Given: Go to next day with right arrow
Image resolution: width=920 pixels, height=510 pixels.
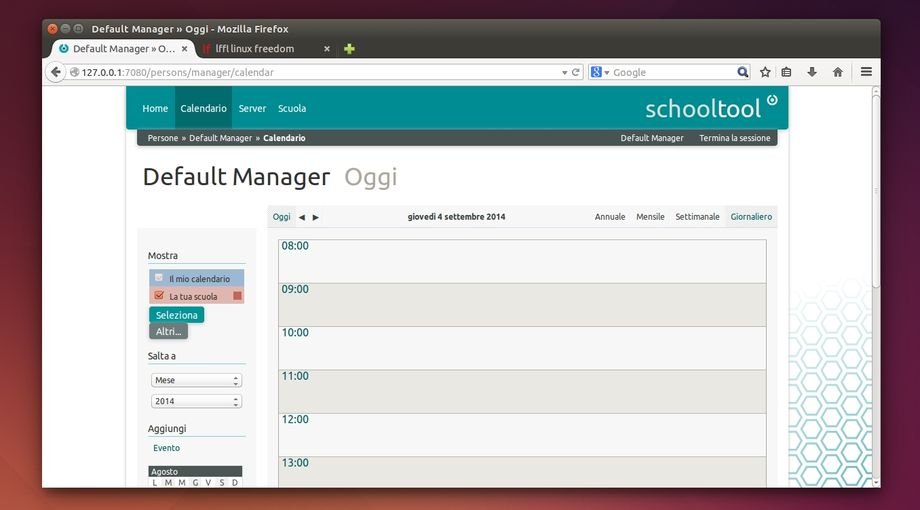Looking at the screenshot, I should pyautogui.click(x=316, y=217).
